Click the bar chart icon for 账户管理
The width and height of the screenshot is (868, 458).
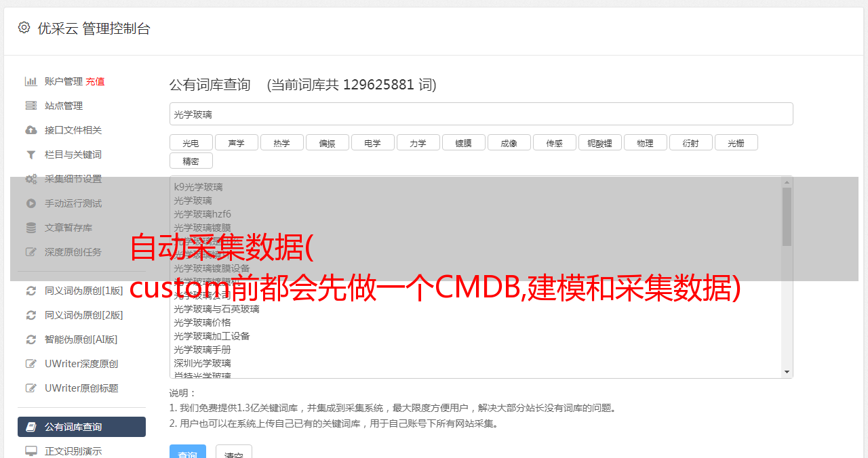31,81
